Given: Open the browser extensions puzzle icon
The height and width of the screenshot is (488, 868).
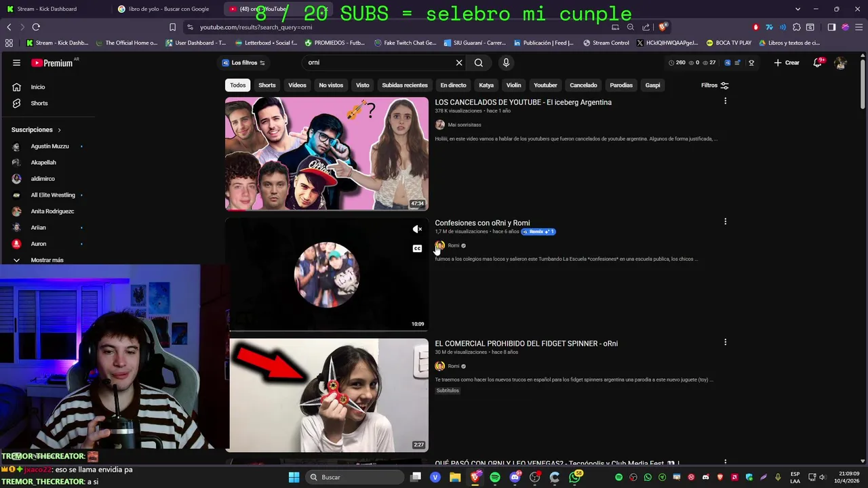Looking at the screenshot, I should 797,27.
